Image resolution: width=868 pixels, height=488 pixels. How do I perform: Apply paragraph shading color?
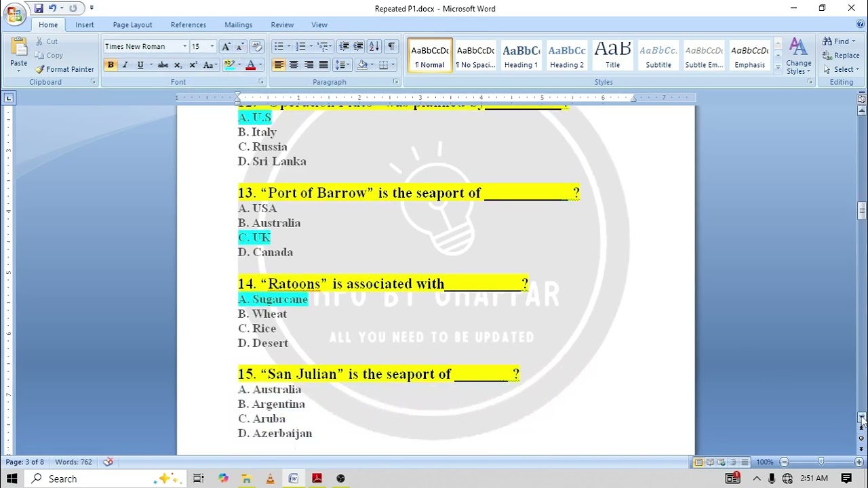362,65
